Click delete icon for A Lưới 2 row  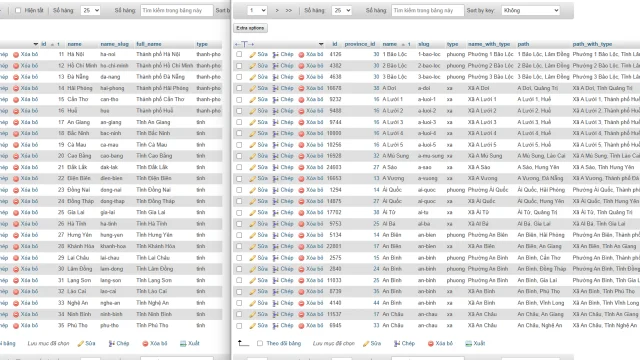[301, 111]
